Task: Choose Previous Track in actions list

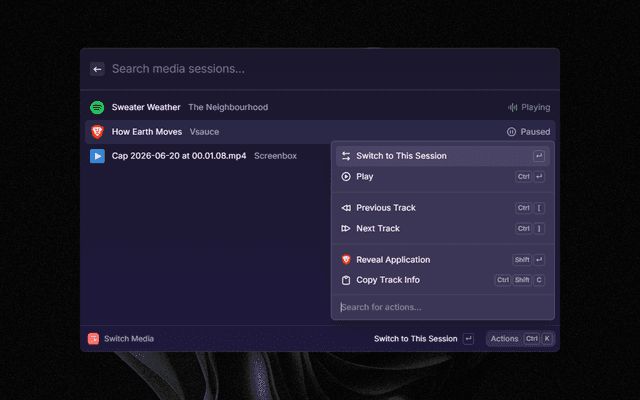Action: (x=443, y=208)
